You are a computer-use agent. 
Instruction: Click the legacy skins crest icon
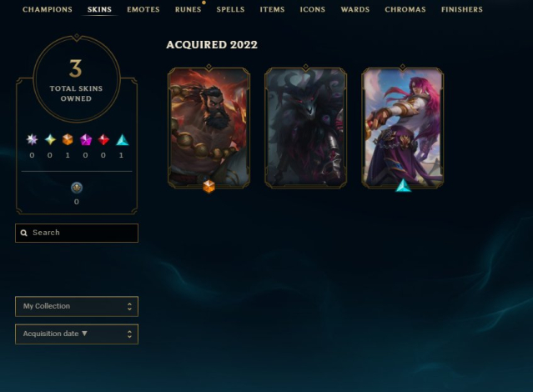[77, 188]
